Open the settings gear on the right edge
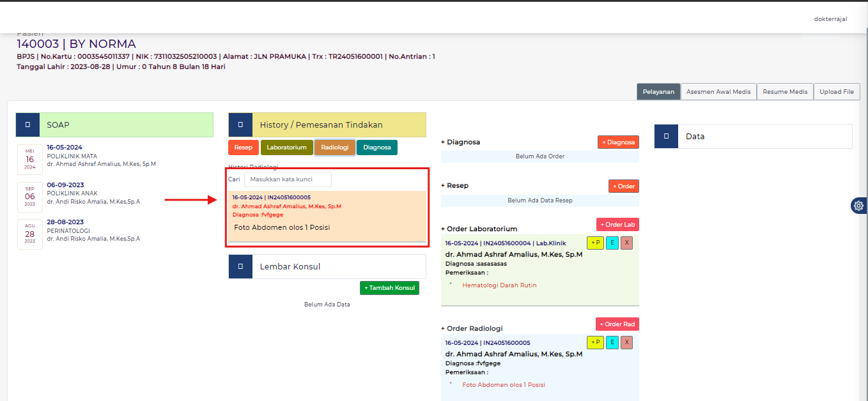The image size is (868, 401). 858,206
